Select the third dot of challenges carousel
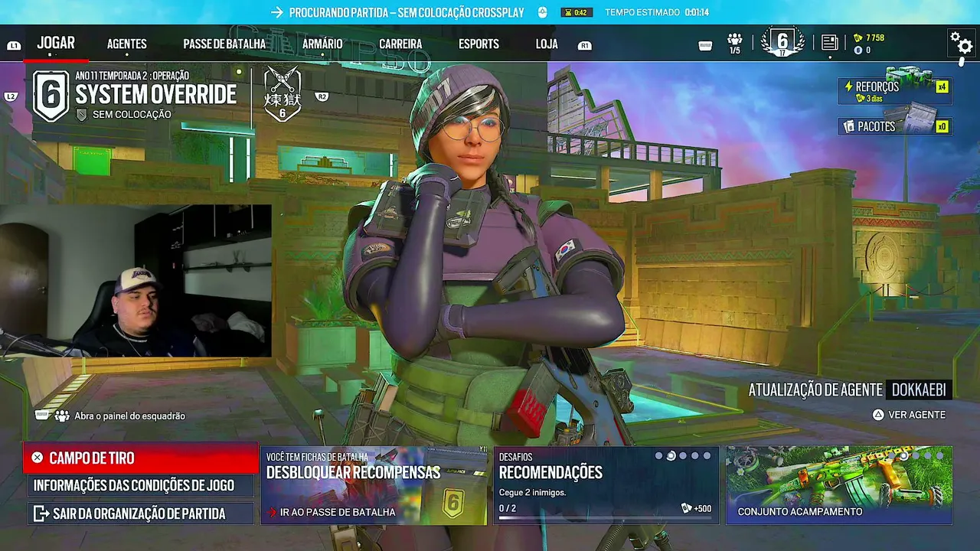Viewport: 980px width, 551px height. pyautogui.click(x=683, y=456)
